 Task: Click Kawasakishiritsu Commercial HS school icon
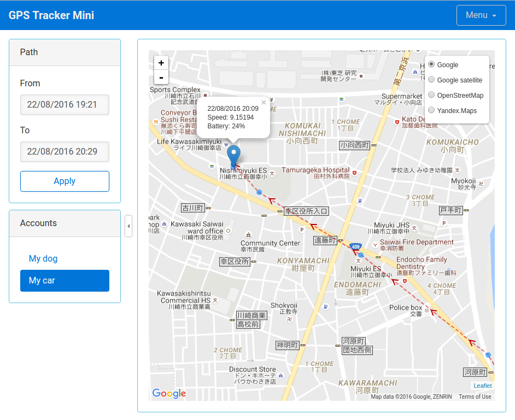(x=215, y=300)
